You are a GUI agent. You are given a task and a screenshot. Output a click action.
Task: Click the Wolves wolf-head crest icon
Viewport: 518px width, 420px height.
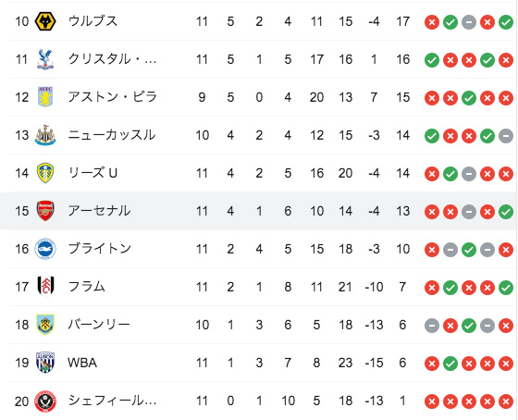[45, 21]
